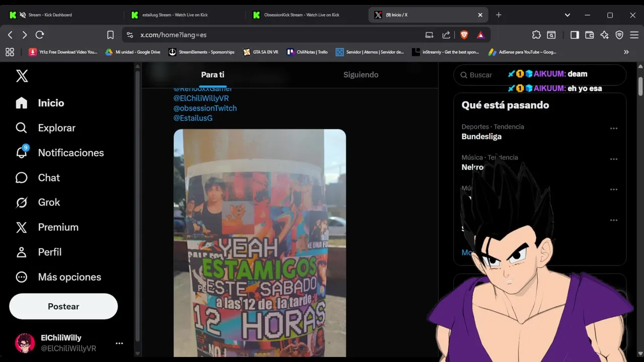Screen dimensions: 644x362
Task: Toggle the browser sidebar panel
Action: click(x=575, y=35)
